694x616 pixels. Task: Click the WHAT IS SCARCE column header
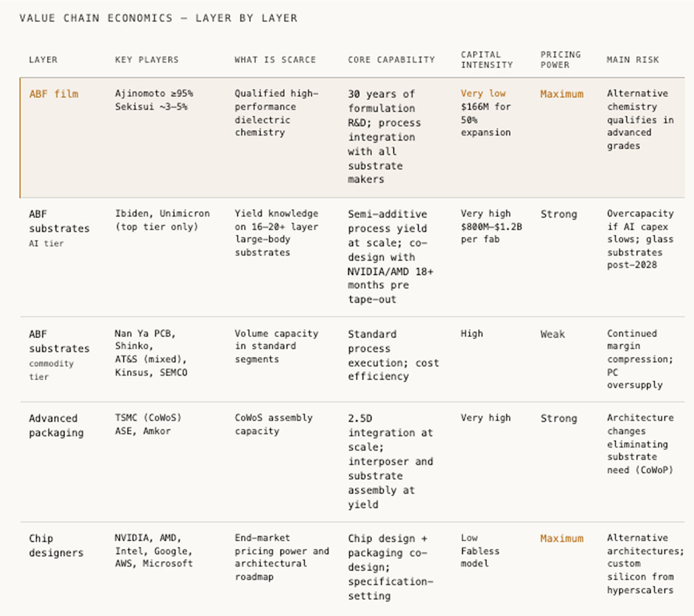[x=275, y=60]
